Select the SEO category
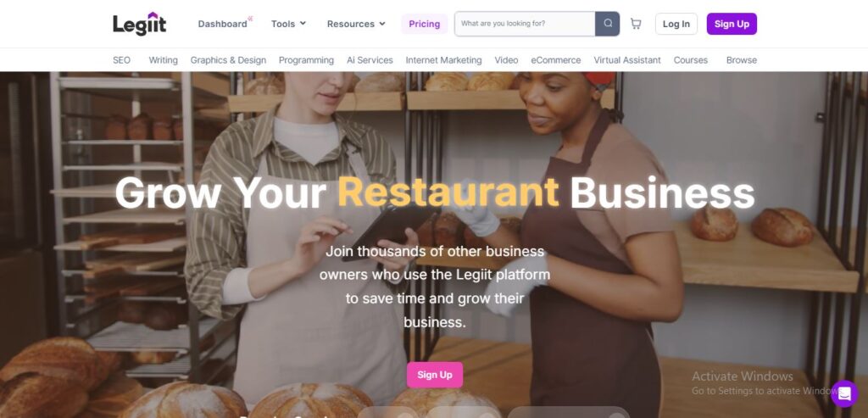 click(122, 60)
